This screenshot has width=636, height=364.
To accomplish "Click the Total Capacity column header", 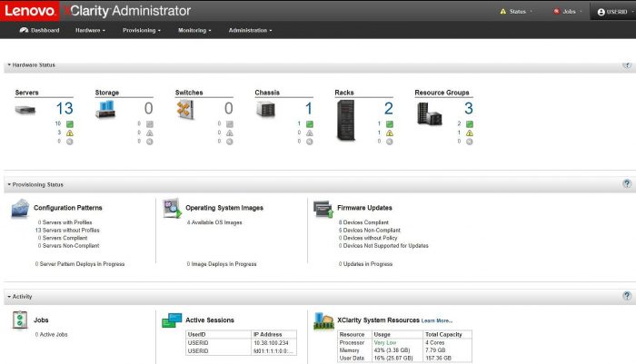I will 447,335.
